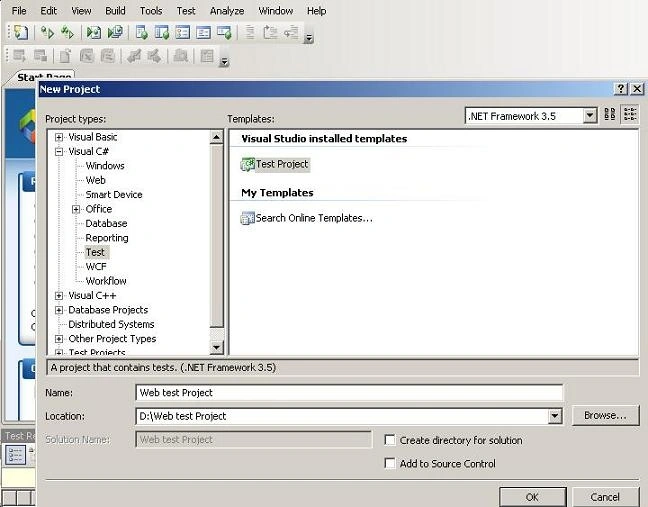
Task: Check Add to Source Control
Action: 390,463
